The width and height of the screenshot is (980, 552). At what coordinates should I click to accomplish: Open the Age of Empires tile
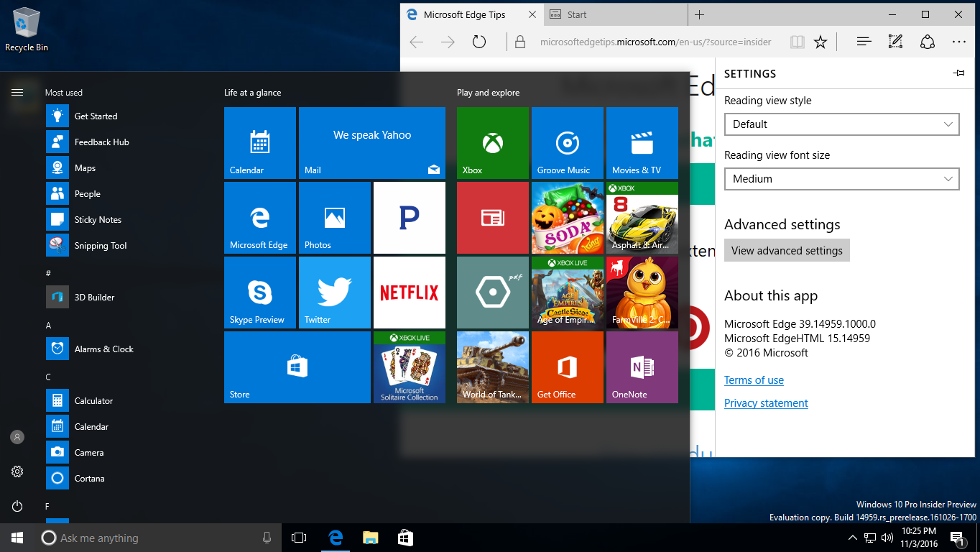[x=568, y=293]
